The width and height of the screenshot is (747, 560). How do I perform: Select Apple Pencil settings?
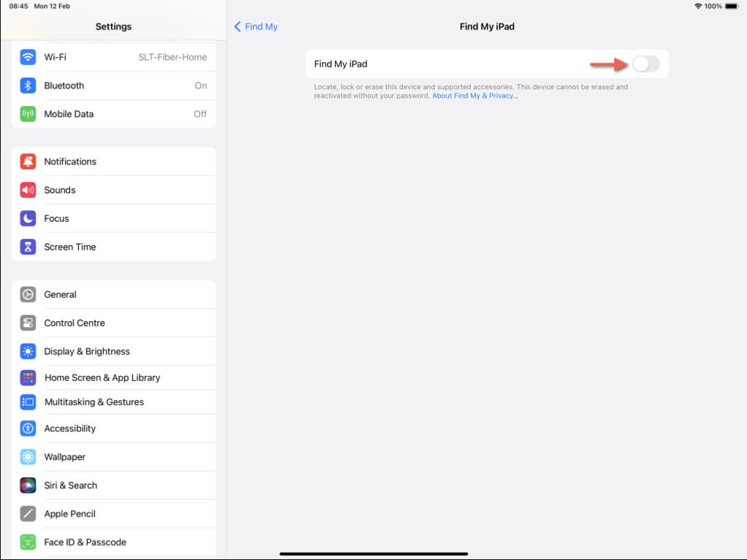(x=113, y=514)
